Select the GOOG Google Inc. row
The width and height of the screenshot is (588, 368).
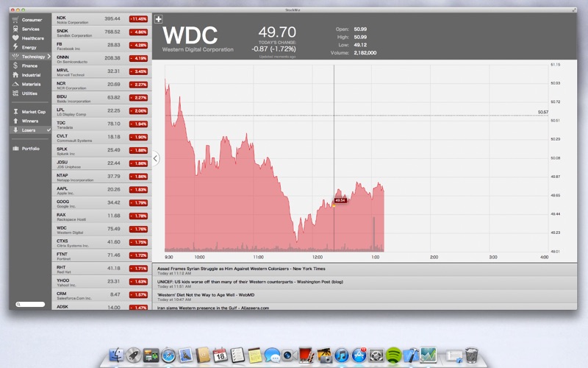101,203
